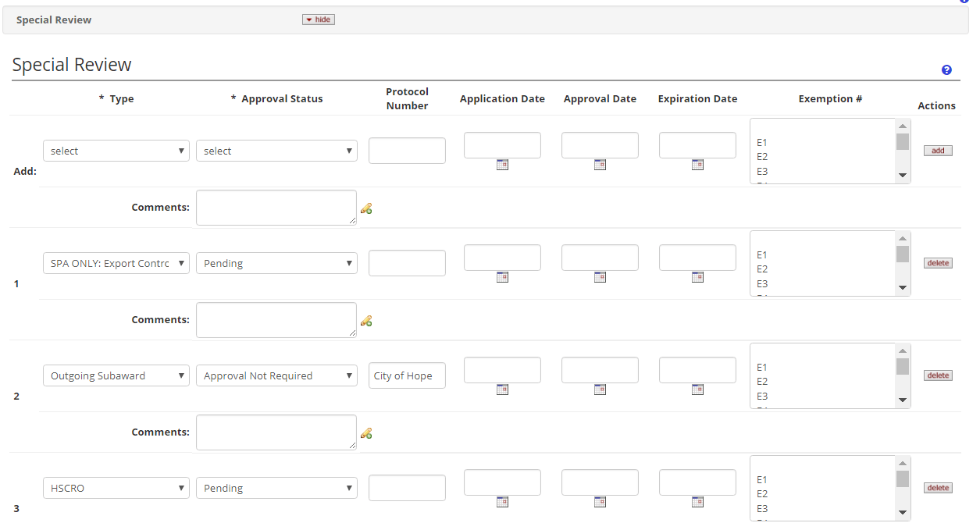This screenshot has width=980, height=523.
Task: Change Pending status for the HSCRO row
Action: (x=276, y=488)
